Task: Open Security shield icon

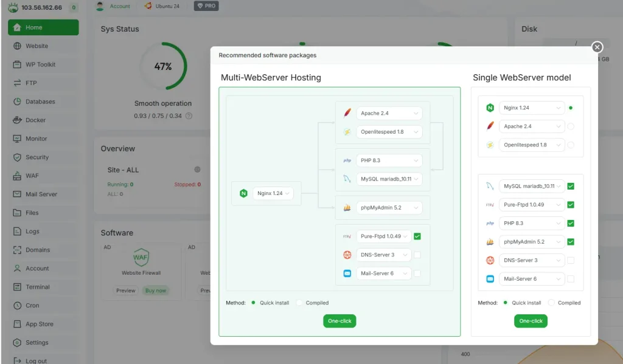Action: click(x=17, y=157)
